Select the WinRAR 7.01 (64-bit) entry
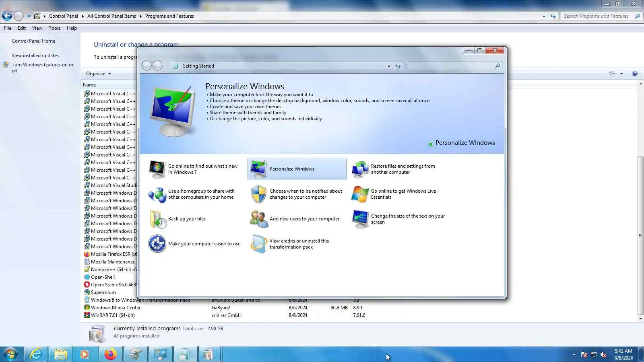644x362 pixels. pos(242,315)
